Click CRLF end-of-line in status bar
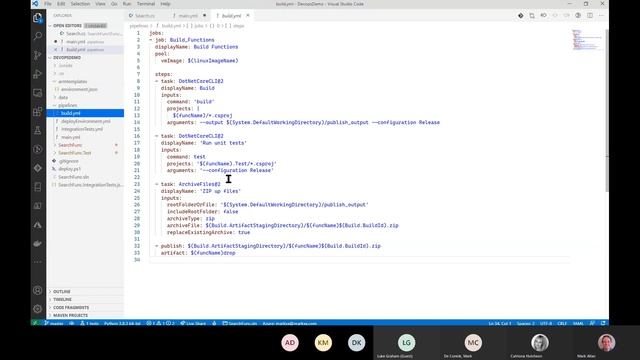 click(562, 323)
